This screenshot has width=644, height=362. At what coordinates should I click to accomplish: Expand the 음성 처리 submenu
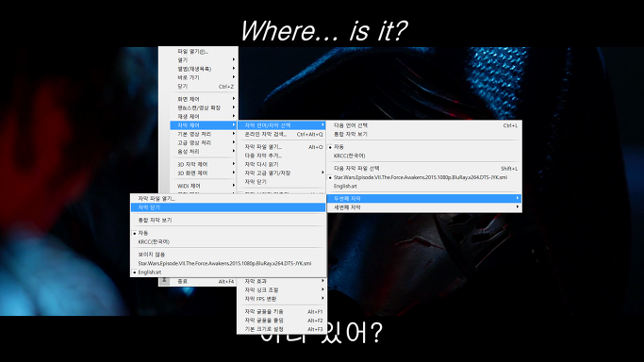point(204,151)
